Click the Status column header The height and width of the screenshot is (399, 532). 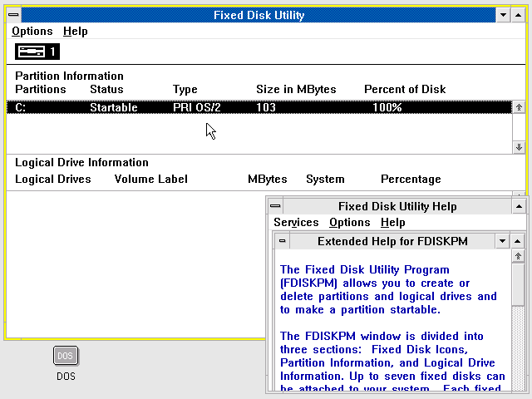pos(106,89)
